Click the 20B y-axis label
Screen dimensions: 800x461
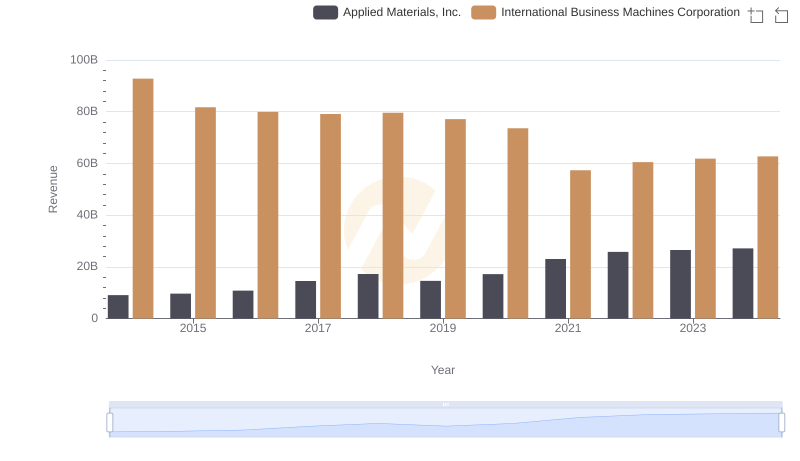point(87,266)
